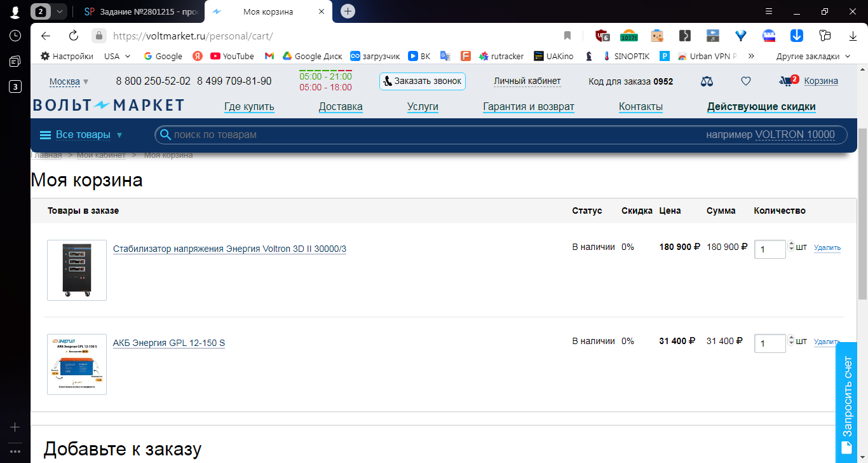Expand the Все товары catalog menu
868x463 pixels.
(x=81, y=135)
